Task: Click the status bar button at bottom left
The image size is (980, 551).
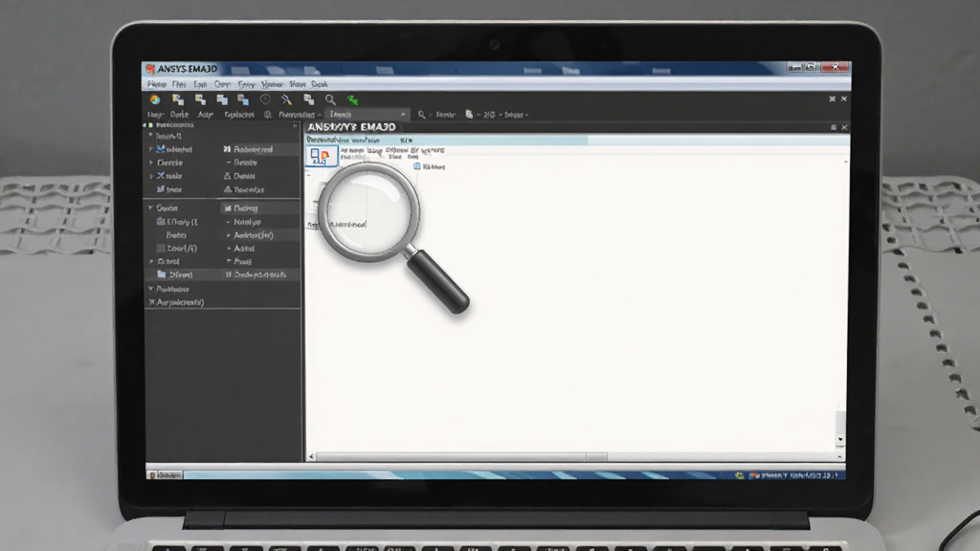Action: pyautogui.click(x=165, y=474)
